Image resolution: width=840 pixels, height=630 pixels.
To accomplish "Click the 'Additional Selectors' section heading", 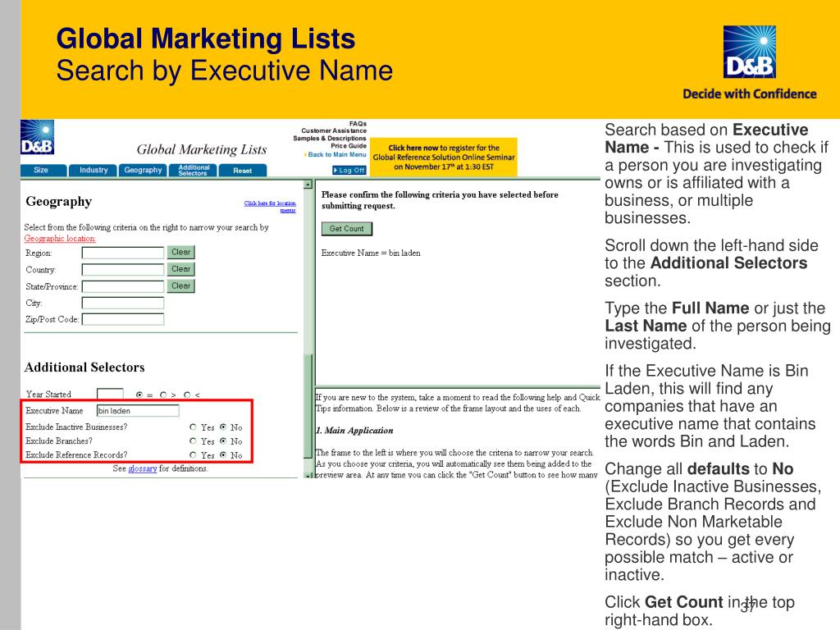I will click(84, 367).
